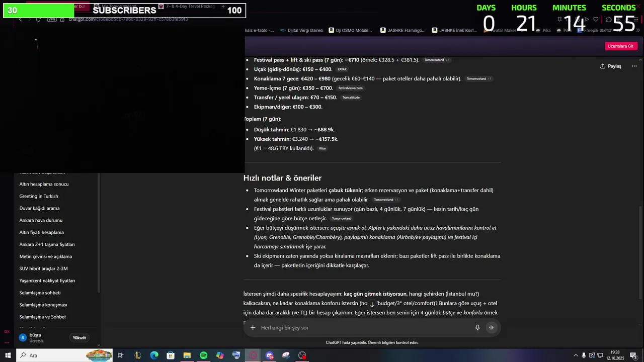
Task: Open the Copilot icon in taskbar
Action: point(220,355)
